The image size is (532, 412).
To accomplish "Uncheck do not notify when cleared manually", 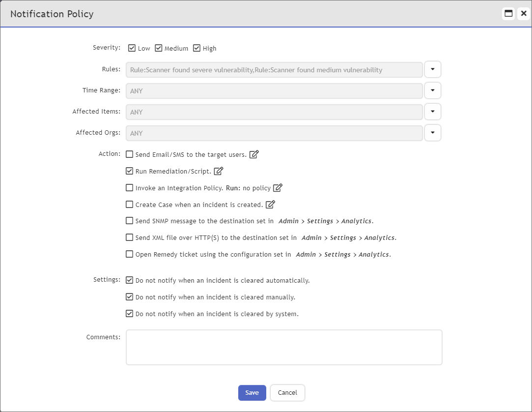I will tap(129, 296).
